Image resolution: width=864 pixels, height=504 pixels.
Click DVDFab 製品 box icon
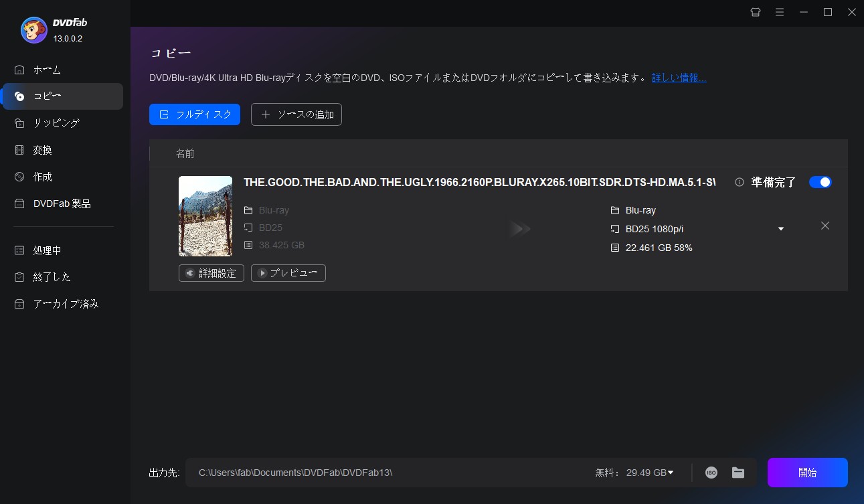19,203
